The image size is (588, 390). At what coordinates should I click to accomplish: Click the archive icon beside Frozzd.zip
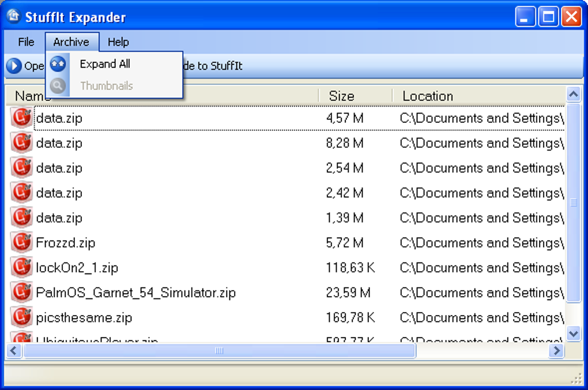point(22,242)
